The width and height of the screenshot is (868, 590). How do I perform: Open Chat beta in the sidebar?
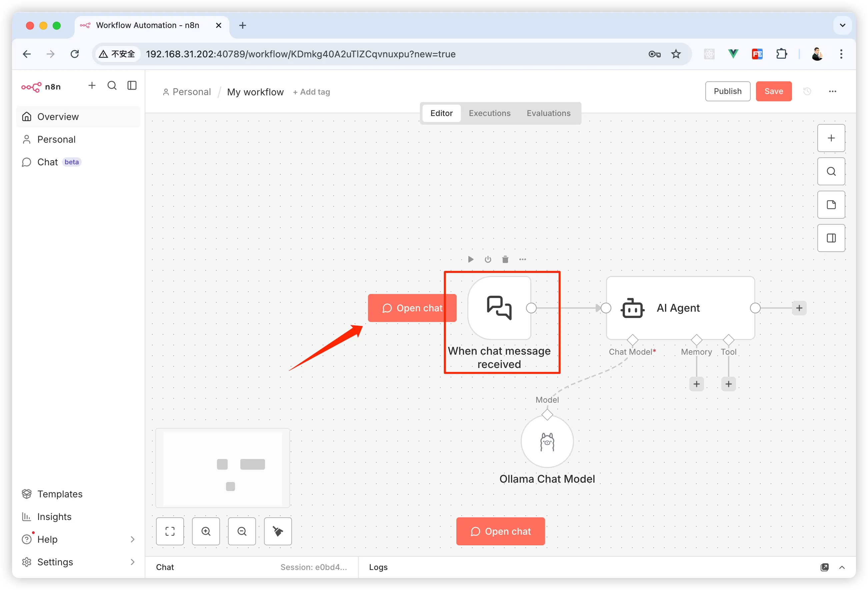(78, 162)
